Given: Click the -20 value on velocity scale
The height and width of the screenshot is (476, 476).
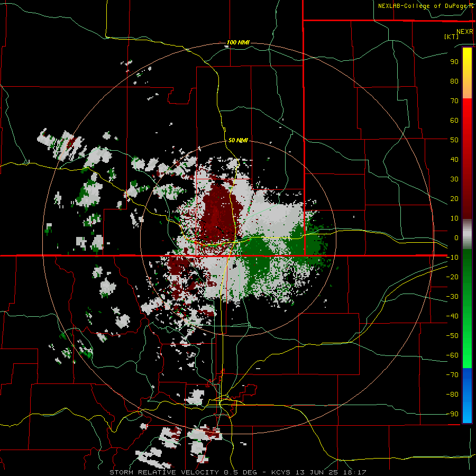Looking at the screenshot, I should [452, 277].
